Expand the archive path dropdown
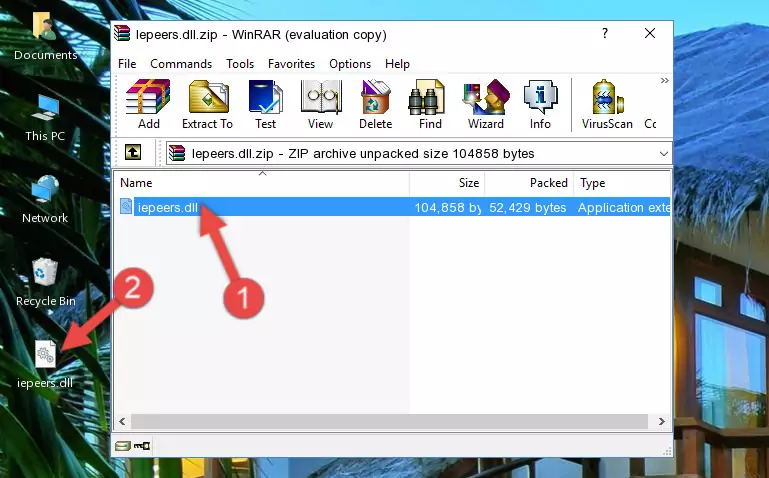 click(x=664, y=153)
